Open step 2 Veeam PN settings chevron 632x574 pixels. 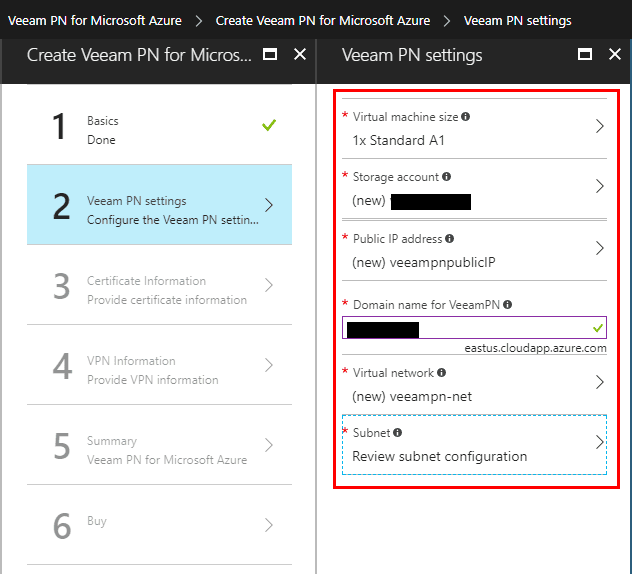point(269,205)
